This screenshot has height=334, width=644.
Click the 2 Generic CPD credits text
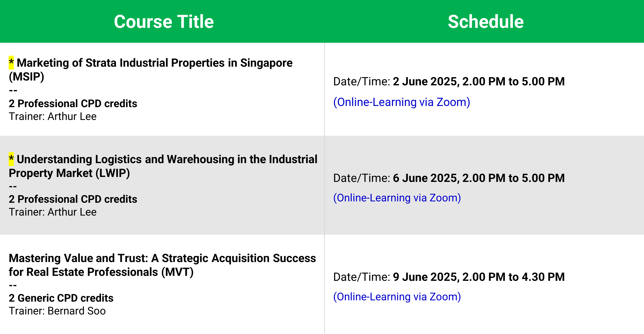click(x=61, y=298)
